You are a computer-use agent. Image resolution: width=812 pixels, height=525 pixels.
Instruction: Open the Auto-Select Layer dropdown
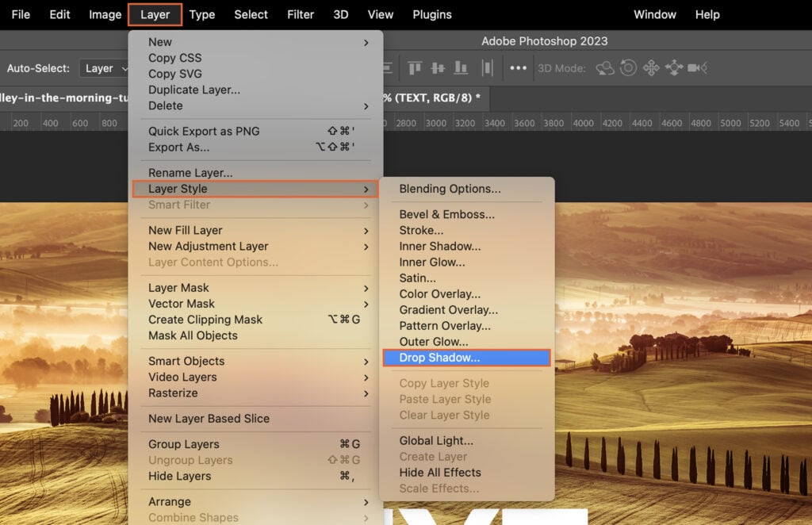(x=105, y=68)
